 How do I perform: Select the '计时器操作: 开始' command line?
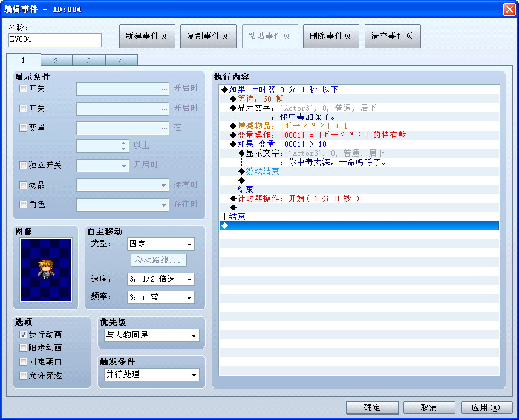359,198
